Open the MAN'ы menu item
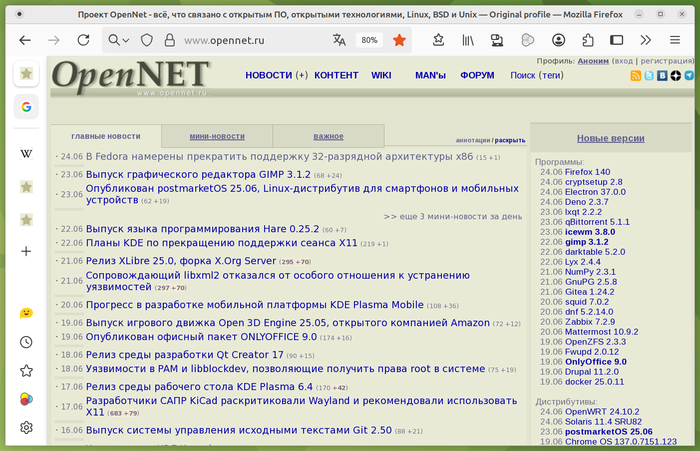Viewport: 700px width, 451px height. (430, 75)
